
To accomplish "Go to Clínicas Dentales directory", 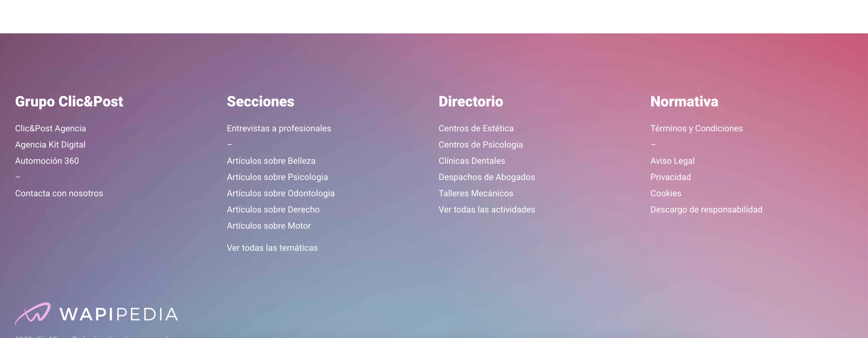I will pos(472,161).
